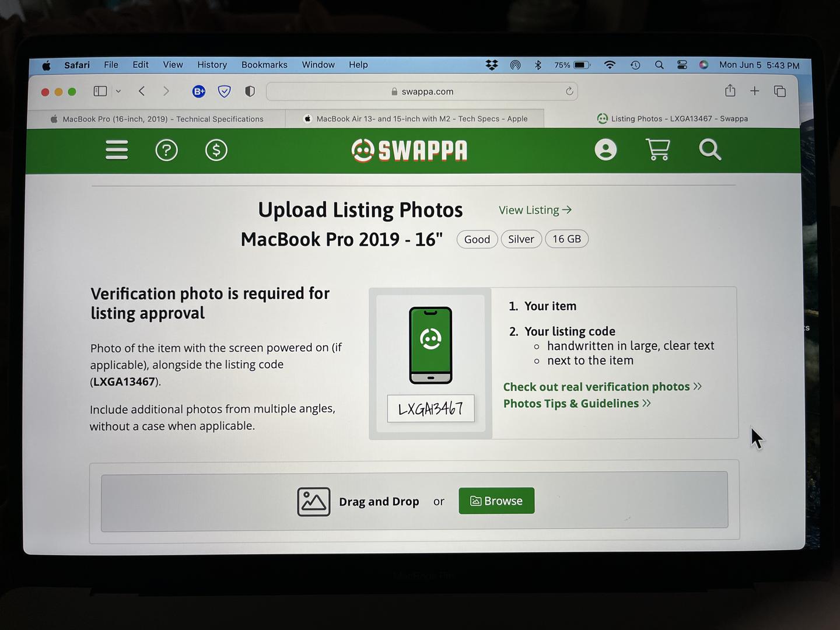Open Time Machine menu bar icon
Image resolution: width=840 pixels, height=630 pixels.
(635, 65)
